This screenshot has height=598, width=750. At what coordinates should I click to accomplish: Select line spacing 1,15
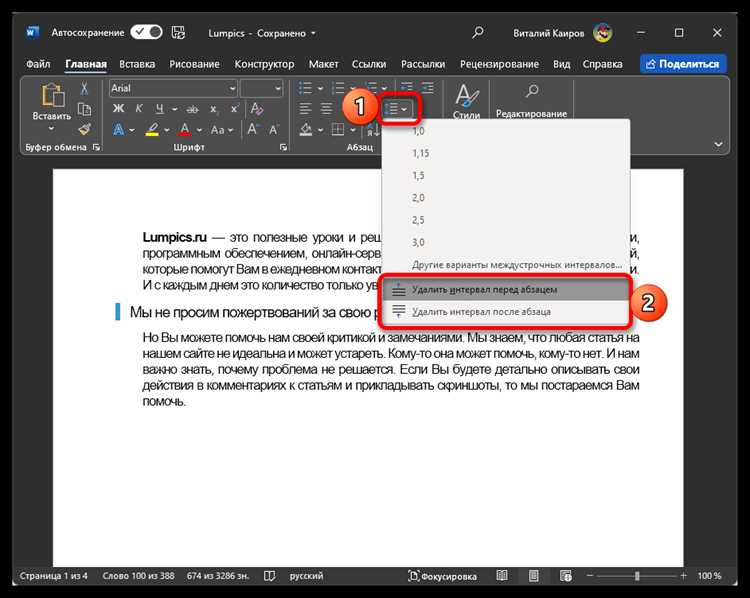point(506,154)
